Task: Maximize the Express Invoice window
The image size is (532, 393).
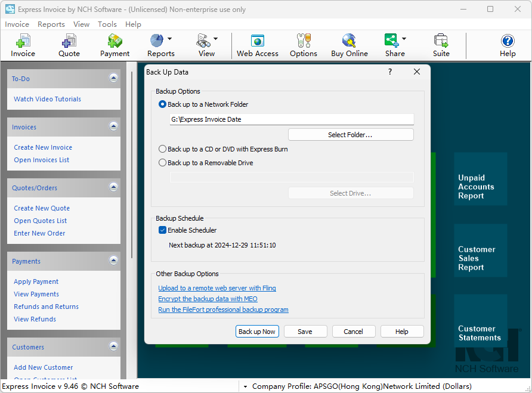Action: coord(490,9)
